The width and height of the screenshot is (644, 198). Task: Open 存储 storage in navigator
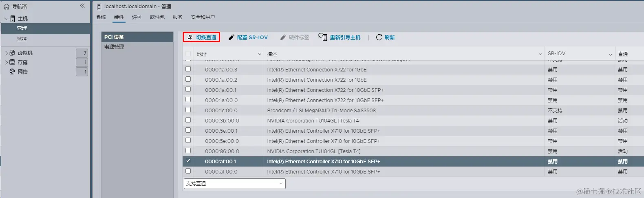[22, 62]
